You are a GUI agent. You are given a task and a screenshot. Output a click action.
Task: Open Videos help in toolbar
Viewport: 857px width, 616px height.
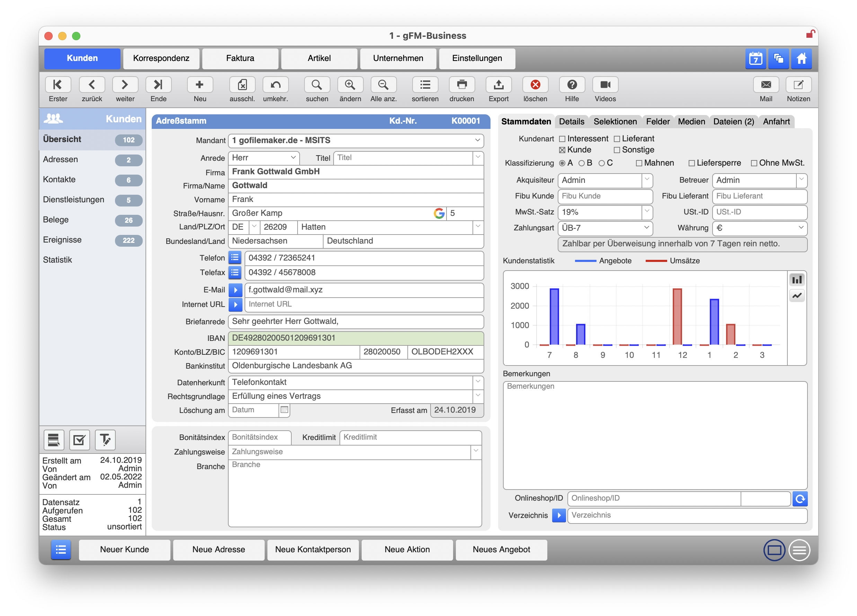(605, 85)
